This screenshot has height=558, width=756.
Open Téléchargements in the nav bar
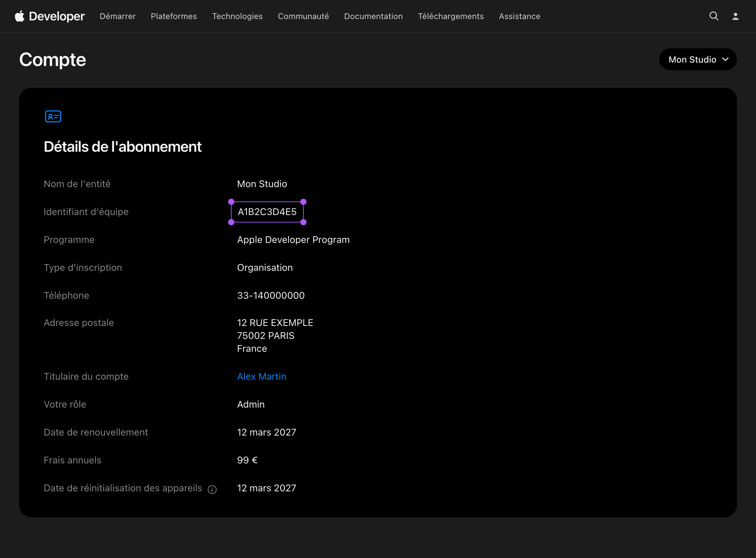pos(451,16)
